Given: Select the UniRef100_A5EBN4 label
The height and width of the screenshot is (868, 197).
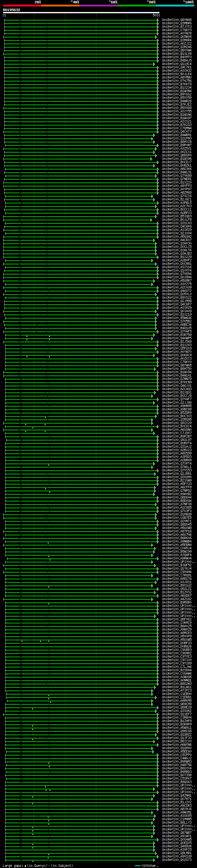Looking at the screenshot, I should click(x=177, y=544).
